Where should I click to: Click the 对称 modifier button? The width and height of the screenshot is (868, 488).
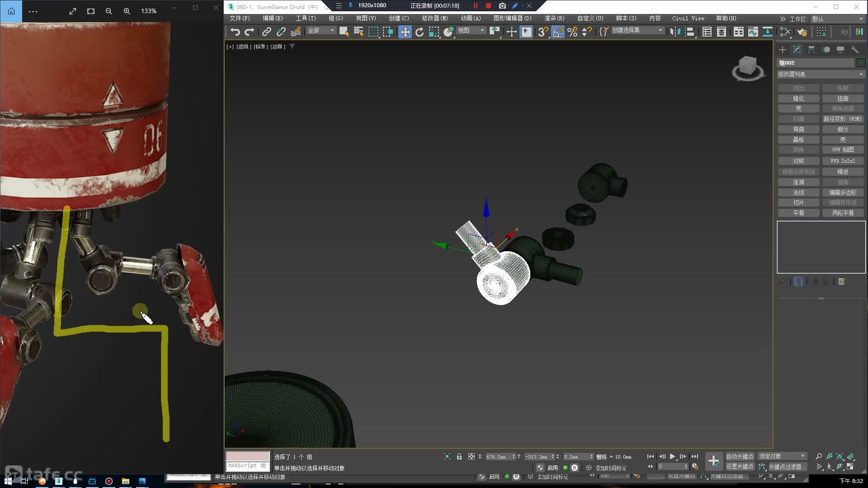pos(798,161)
